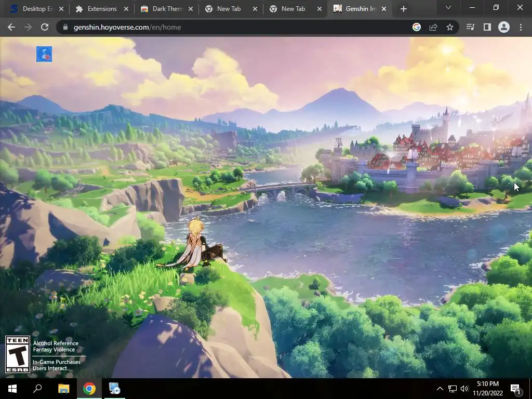This screenshot has height=399, width=532.
Task: Click the Alcohol Reference rating text
Action: coord(56,343)
